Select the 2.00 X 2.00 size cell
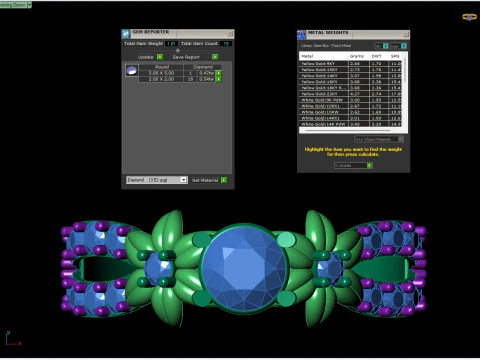 161,79
